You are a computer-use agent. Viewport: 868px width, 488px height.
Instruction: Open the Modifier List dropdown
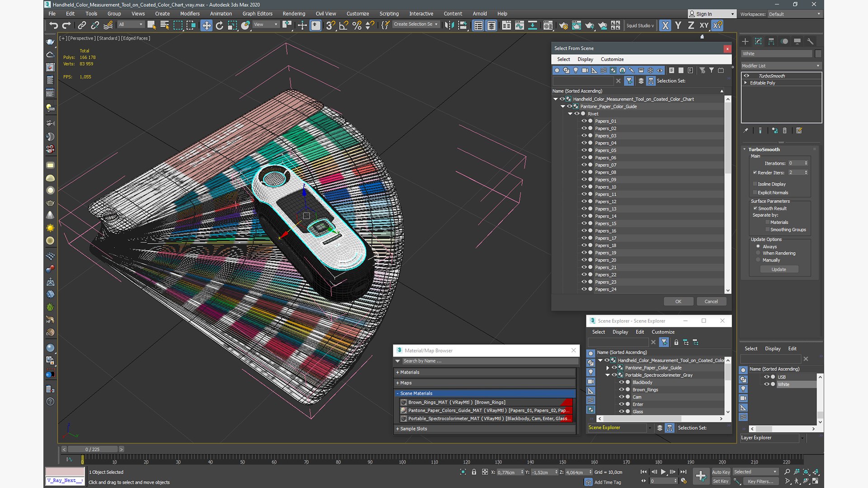781,66
